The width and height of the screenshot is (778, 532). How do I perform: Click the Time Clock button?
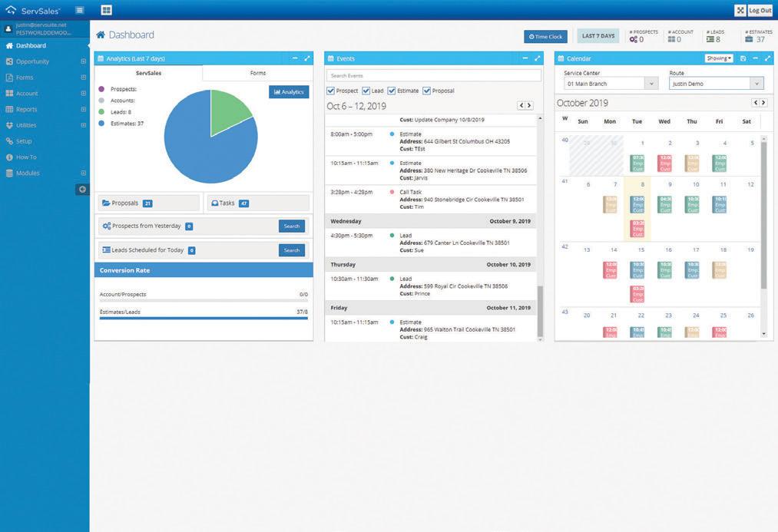(x=546, y=36)
